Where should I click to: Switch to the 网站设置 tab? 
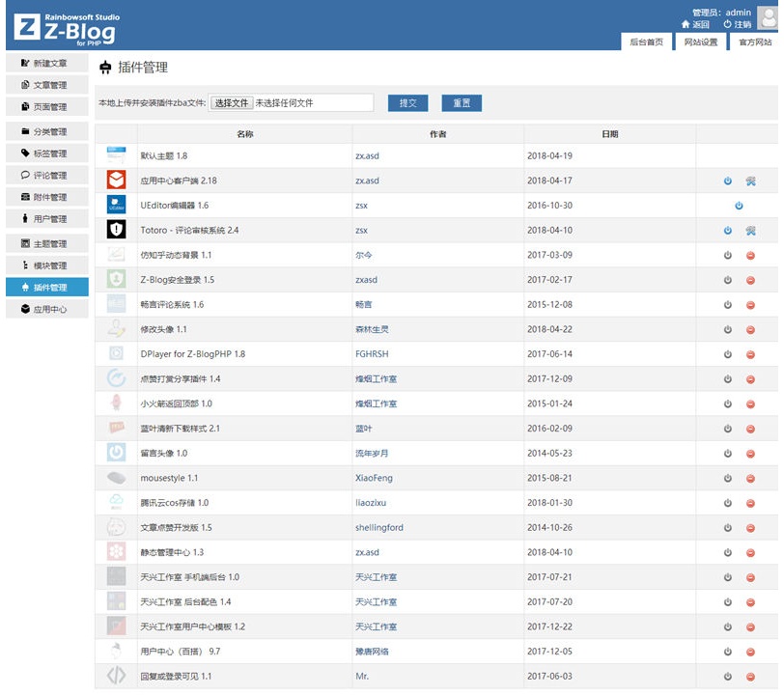point(701,42)
